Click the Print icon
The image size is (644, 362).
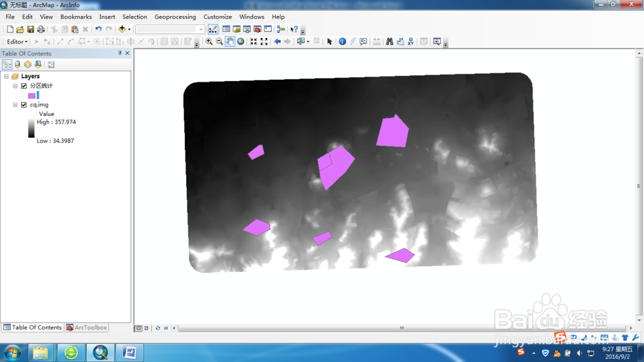tap(41, 29)
